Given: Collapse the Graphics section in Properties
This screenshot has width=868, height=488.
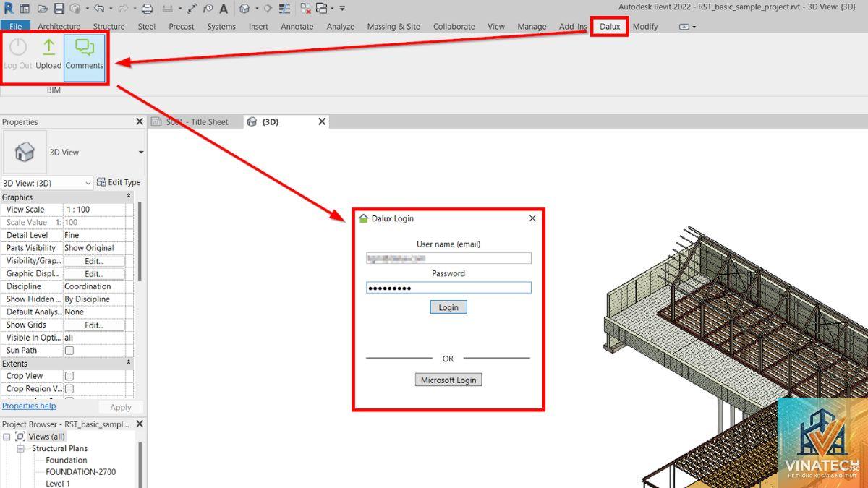Looking at the screenshot, I should pyautogui.click(x=129, y=197).
